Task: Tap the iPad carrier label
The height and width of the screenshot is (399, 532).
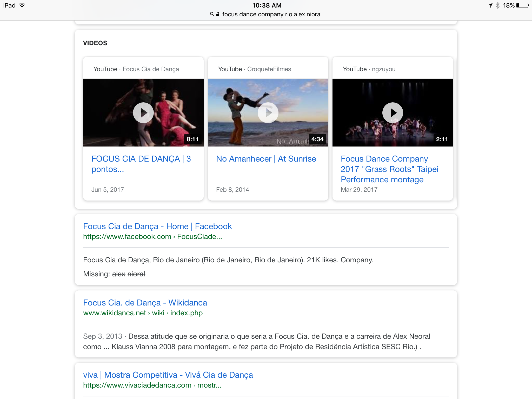Action: (9, 5)
